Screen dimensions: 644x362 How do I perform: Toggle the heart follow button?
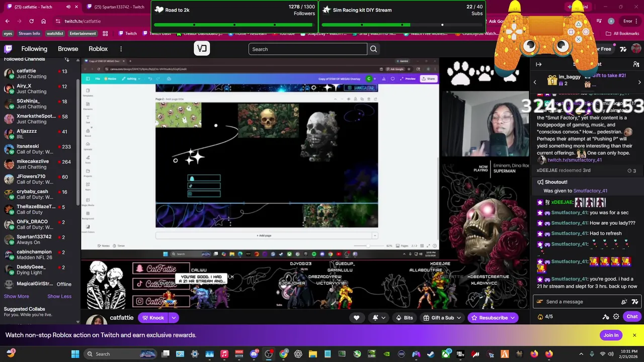point(356,318)
